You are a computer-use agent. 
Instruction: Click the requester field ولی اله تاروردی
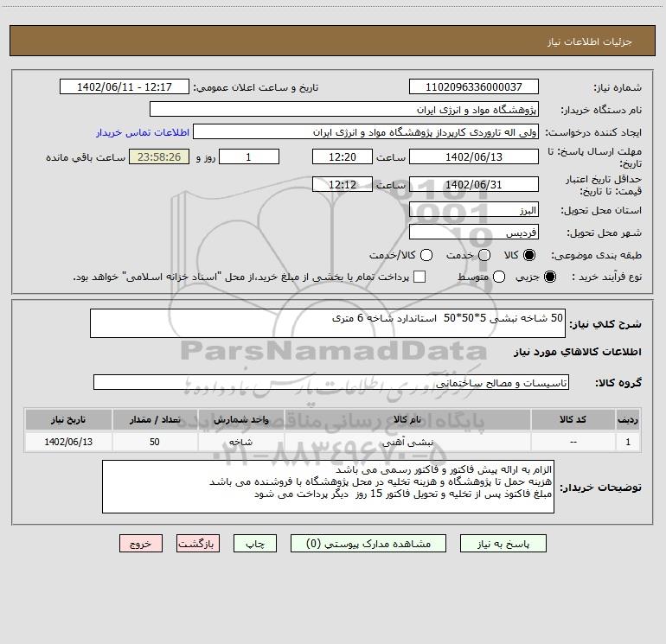366,131
